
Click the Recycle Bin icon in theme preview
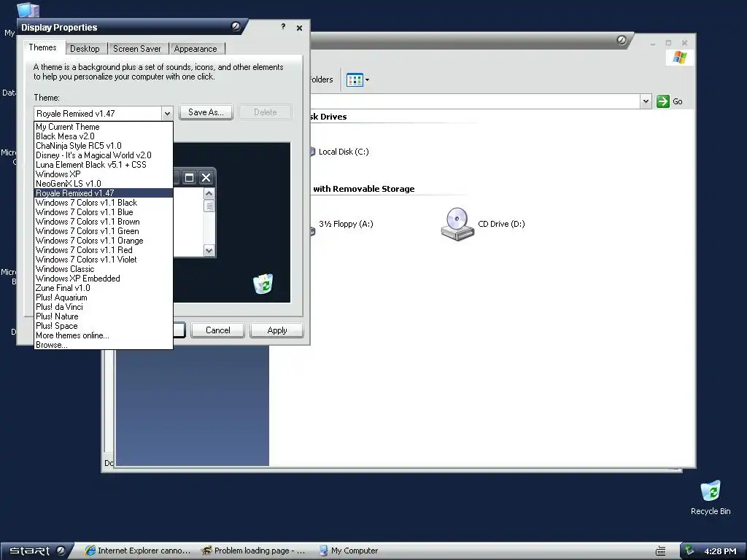coord(263,284)
